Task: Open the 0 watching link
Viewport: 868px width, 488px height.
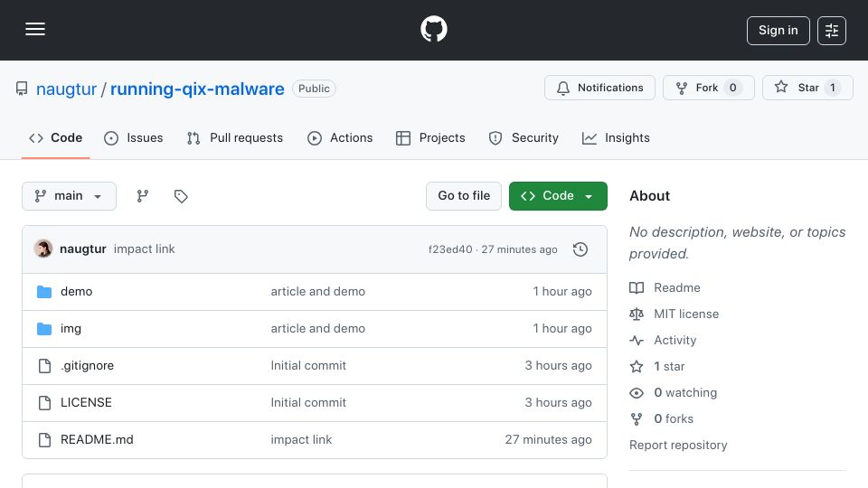Action: (x=673, y=393)
